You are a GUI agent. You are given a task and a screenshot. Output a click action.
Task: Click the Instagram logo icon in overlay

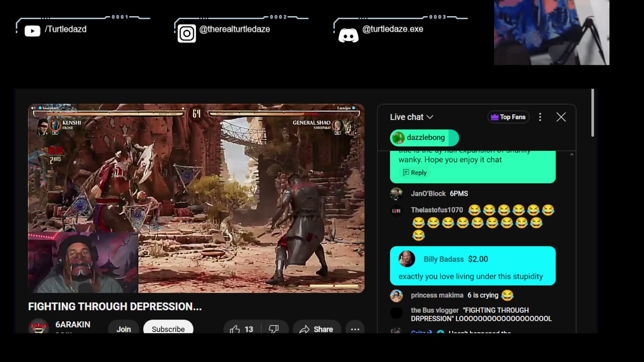(x=187, y=34)
